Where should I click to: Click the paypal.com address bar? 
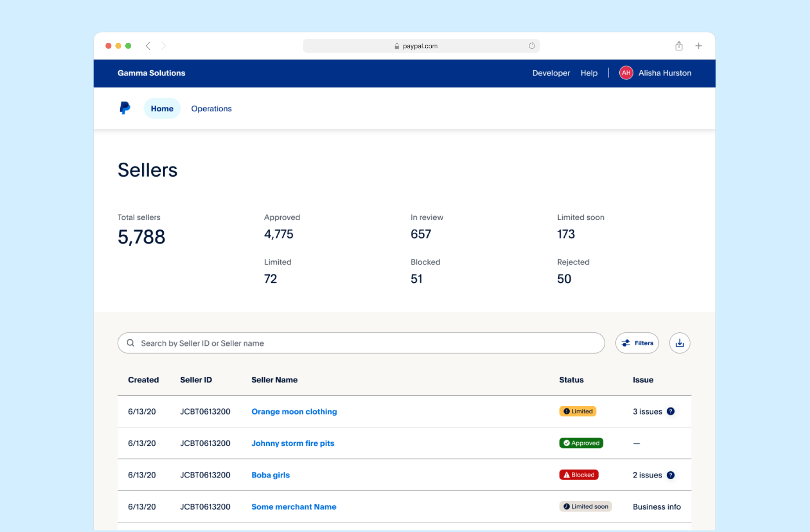(421, 46)
